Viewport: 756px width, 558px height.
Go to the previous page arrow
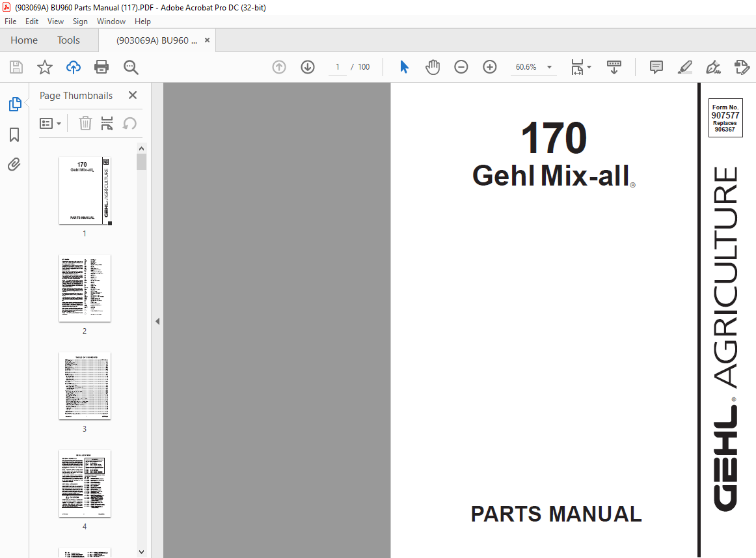coord(279,67)
